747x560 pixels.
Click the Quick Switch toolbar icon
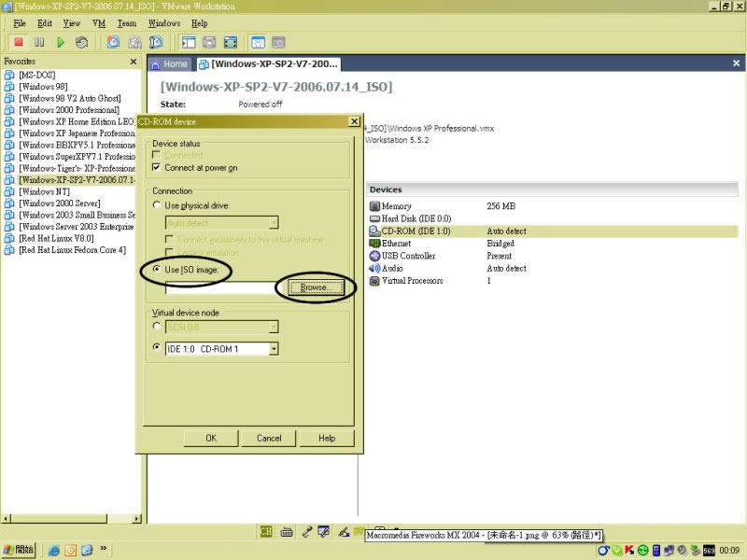tap(209, 42)
